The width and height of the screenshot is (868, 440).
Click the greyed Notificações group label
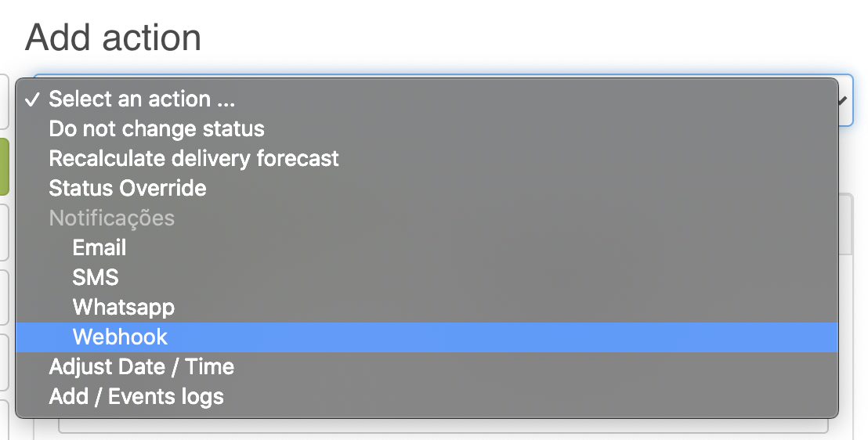[x=111, y=218]
